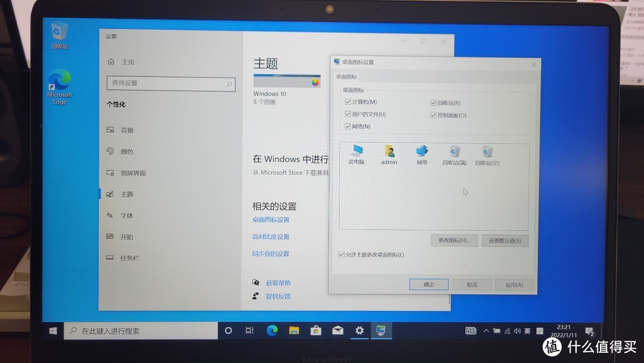Toggle 允许主题更改桌面图标(L) checkbox
This screenshot has height=363, width=644.
coord(341,254)
